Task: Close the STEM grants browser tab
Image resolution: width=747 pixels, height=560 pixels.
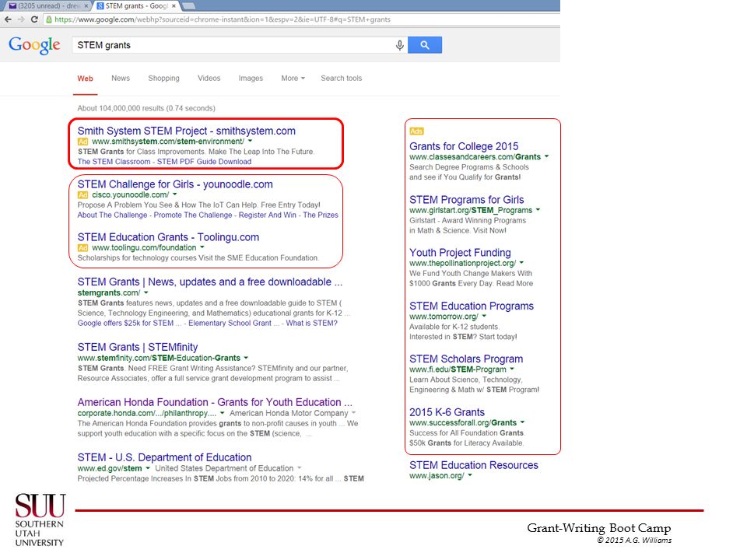Action: coord(174,5)
